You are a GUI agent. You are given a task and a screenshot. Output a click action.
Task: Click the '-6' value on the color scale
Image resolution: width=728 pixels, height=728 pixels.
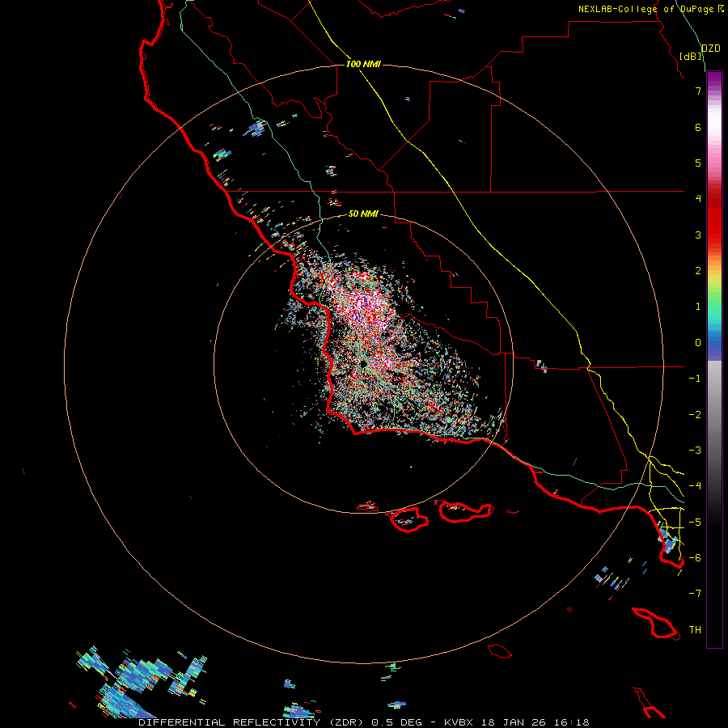tap(695, 558)
